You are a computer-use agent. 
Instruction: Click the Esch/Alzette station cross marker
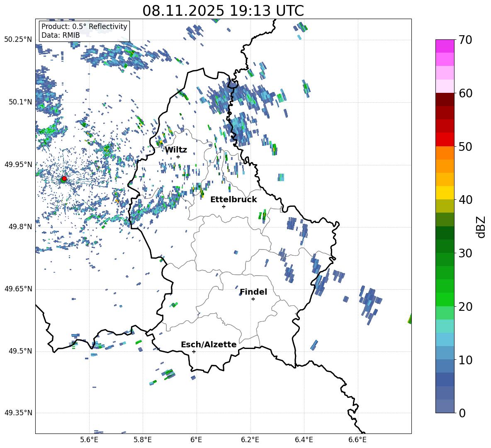click(x=194, y=351)
